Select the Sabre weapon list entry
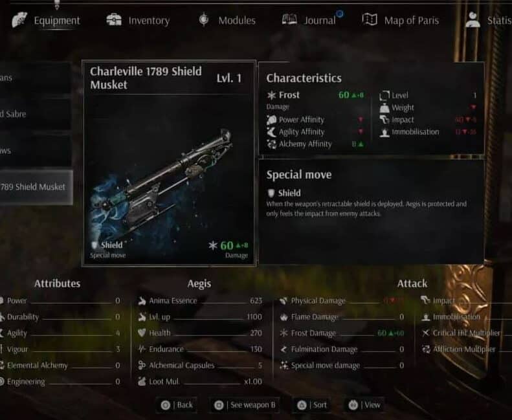Image resolution: width=512 pixels, height=420 pixels. point(35,114)
